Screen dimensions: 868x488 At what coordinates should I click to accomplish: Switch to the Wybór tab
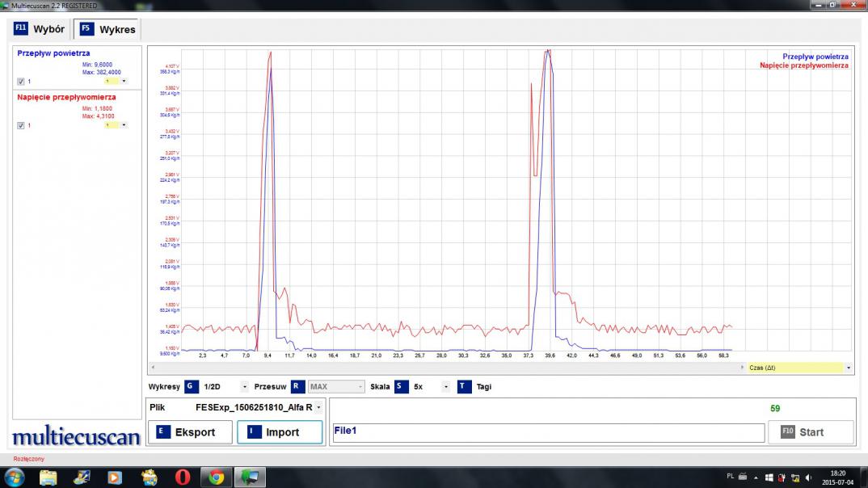pos(40,29)
